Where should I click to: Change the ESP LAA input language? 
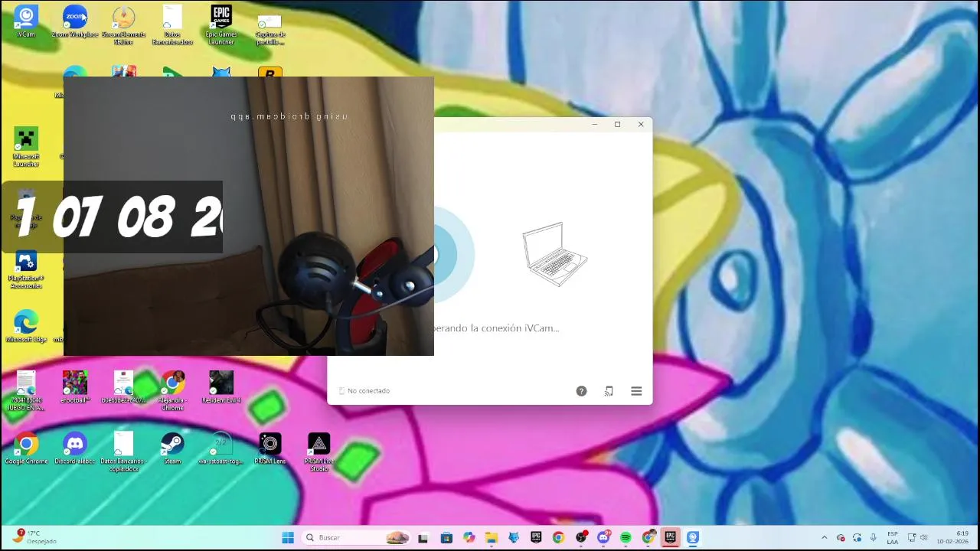point(893,538)
